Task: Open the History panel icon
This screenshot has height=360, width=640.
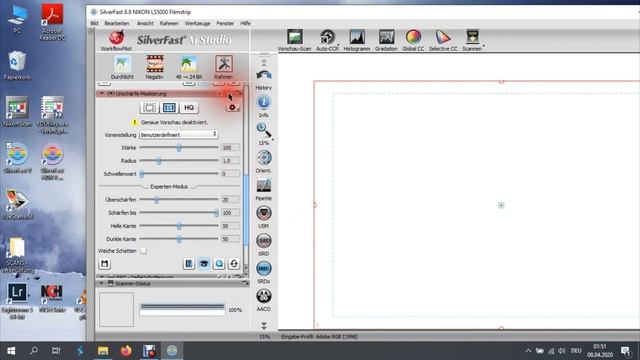Action: pos(264,80)
